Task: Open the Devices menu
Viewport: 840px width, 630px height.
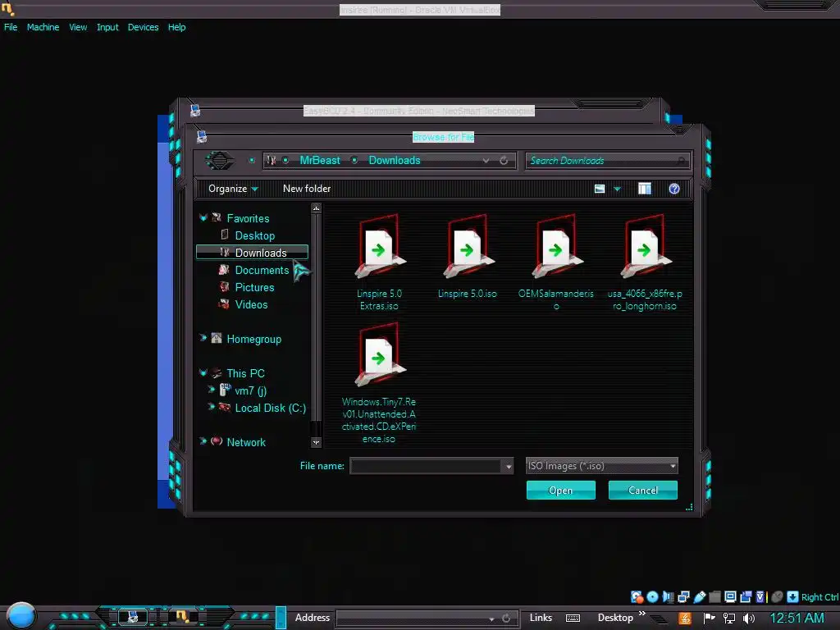Action: (143, 27)
